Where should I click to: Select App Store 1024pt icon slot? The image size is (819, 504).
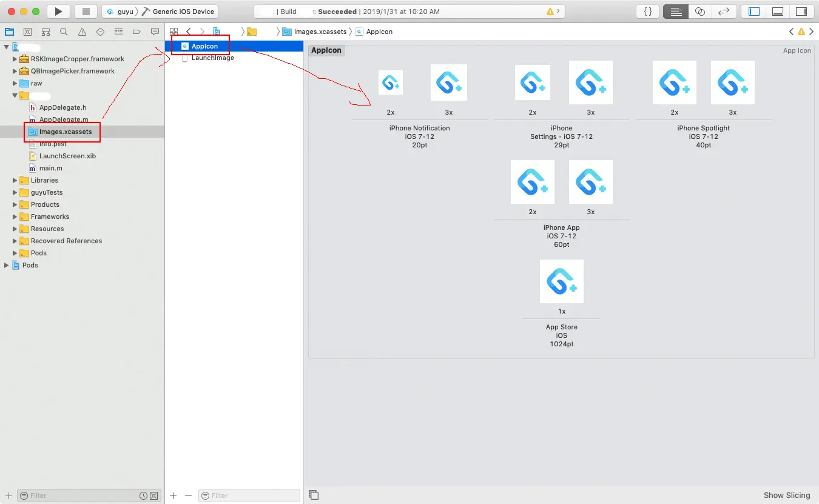pyautogui.click(x=562, y=281)
